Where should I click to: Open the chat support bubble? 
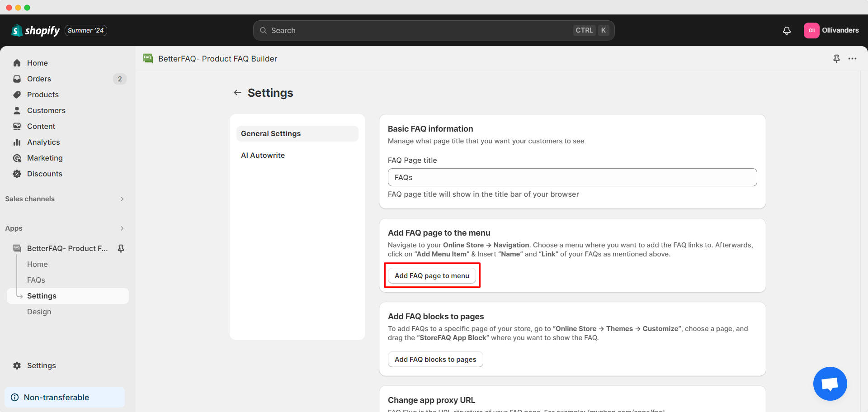click(x=830, y=384)
